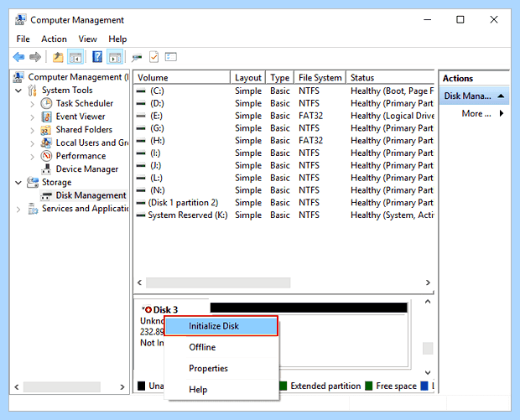Click the Computer Management root icon in tree

pos(18,77)
